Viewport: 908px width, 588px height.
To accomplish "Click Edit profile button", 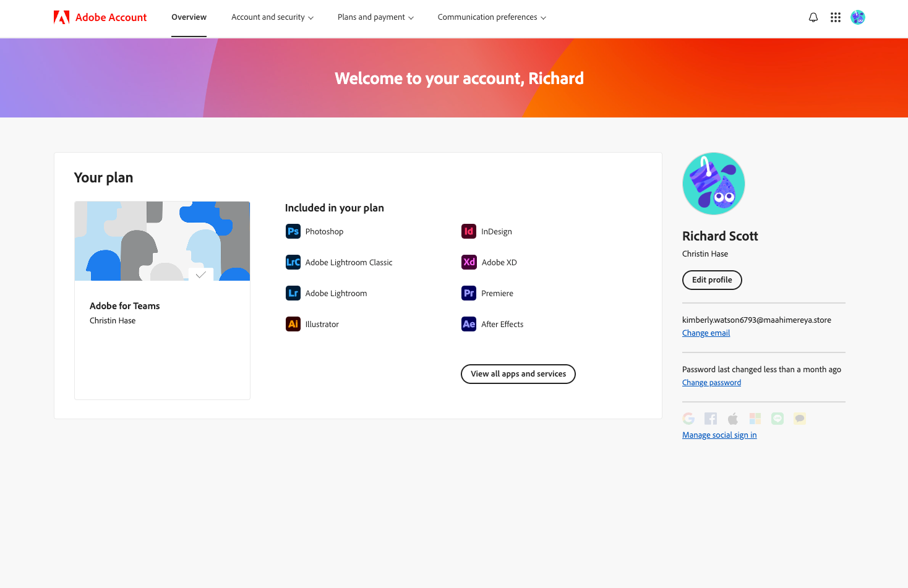I will [x=712, y=279].
